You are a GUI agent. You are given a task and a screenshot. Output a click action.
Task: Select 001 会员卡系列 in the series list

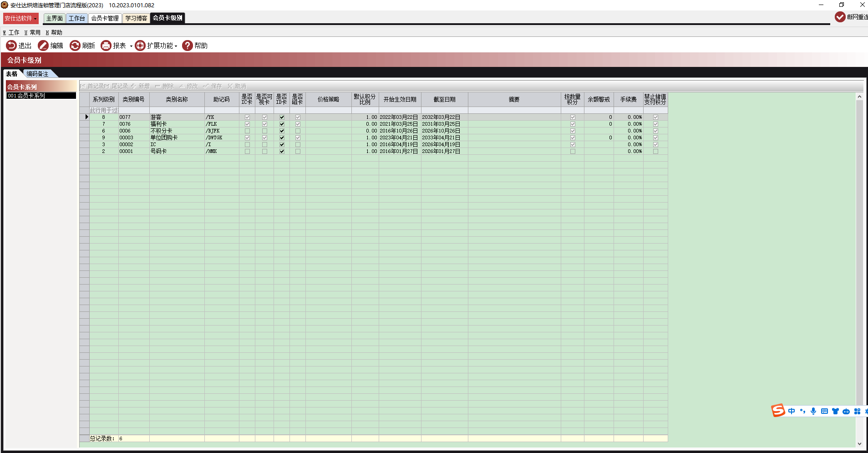(41, 96)
